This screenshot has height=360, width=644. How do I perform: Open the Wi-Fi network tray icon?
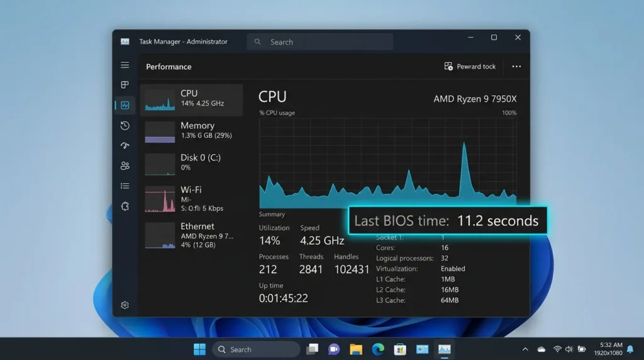click(x=557, y=349)
